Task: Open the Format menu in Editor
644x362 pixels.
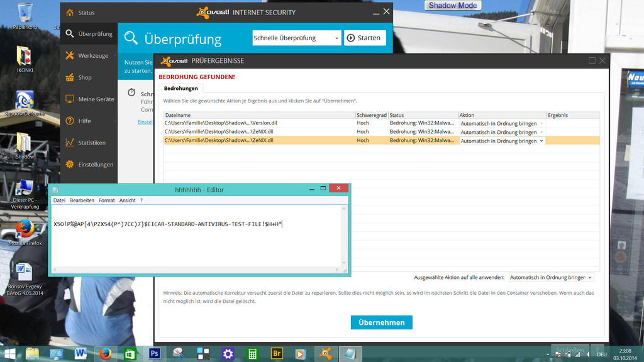Action: pos(107,200)
